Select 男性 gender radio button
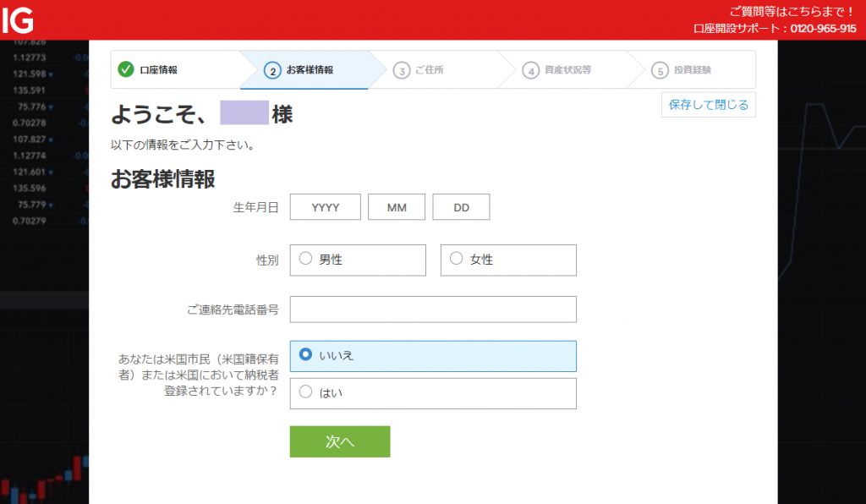 click(305, 259)
